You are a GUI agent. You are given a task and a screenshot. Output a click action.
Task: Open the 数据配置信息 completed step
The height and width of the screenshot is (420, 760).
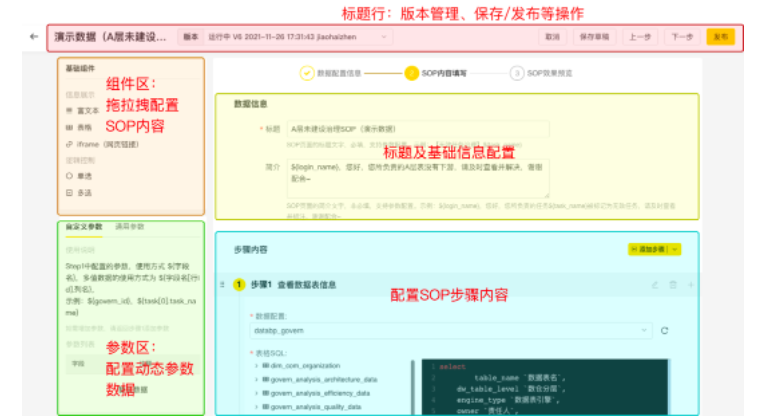click(331, 73)
